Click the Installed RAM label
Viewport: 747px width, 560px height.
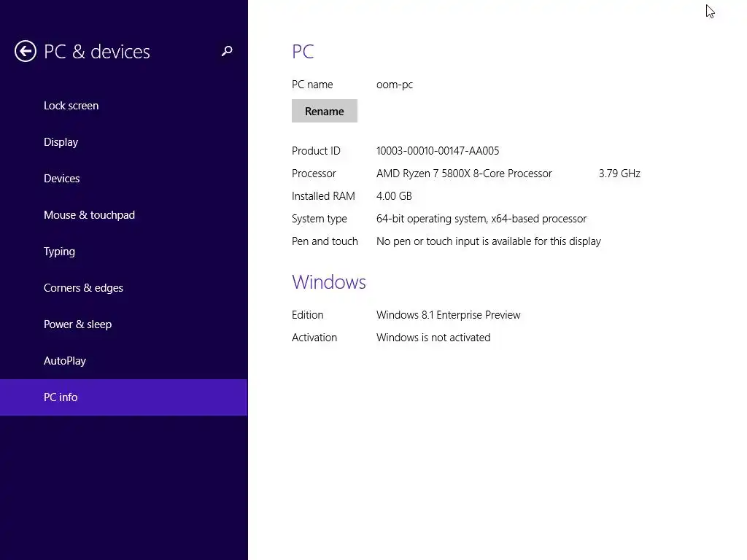[323, 196]
